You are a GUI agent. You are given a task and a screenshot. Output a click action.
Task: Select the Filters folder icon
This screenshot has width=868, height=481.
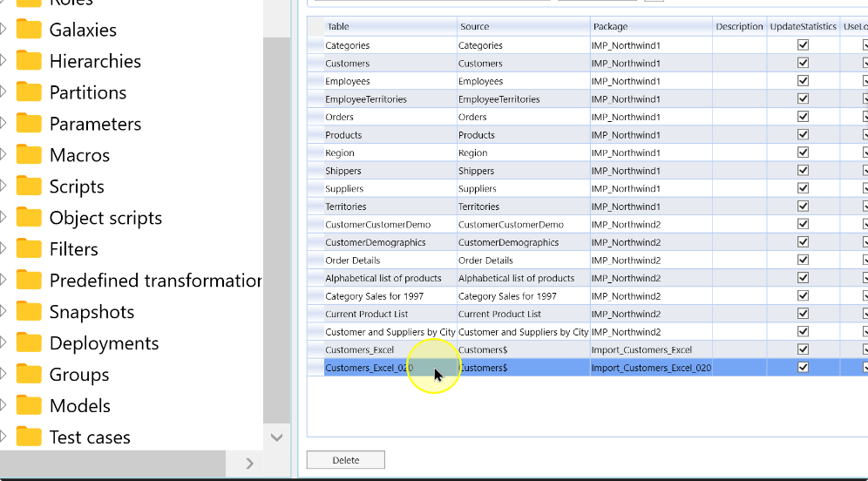[x=29, y=249]
